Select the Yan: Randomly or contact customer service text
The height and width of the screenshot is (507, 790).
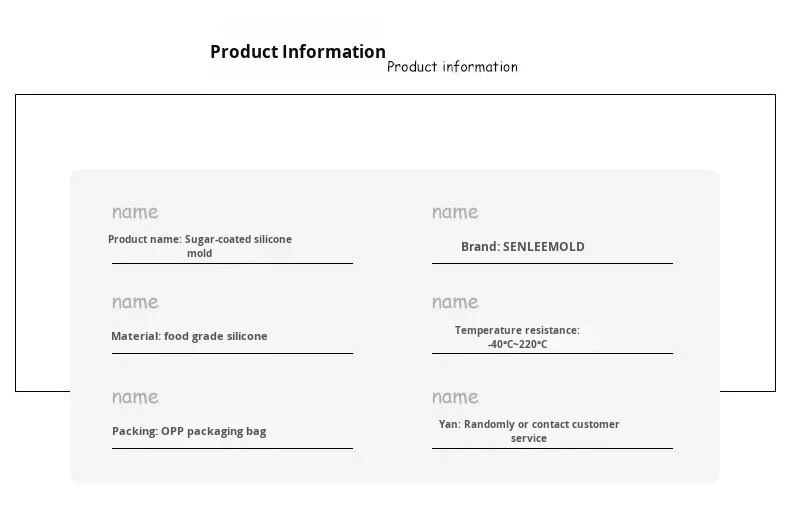coord(529,431)
